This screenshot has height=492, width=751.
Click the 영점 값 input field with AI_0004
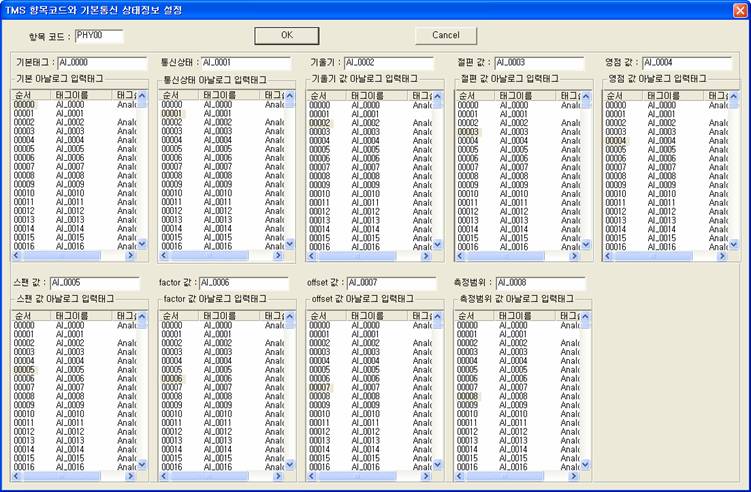pos(686,63)
